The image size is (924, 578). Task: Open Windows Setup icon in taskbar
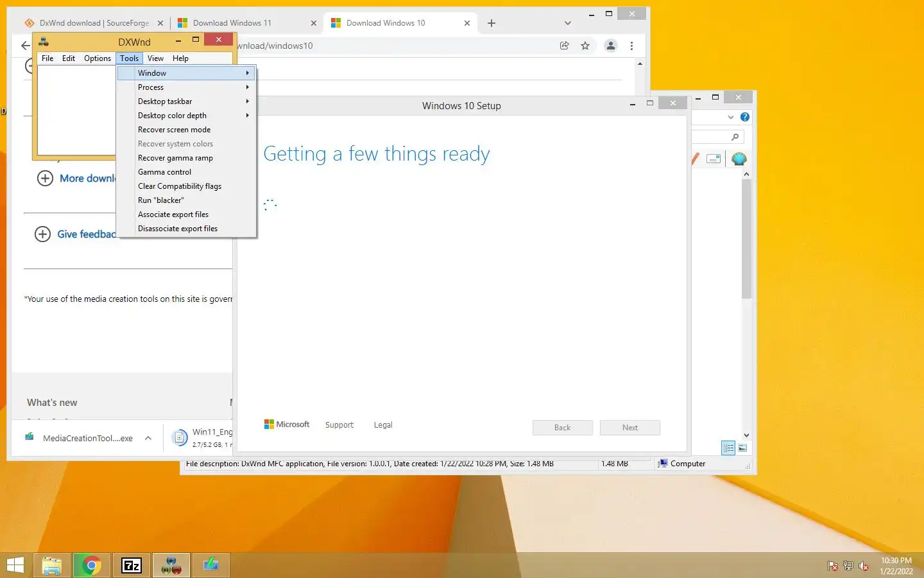[211, 565]
